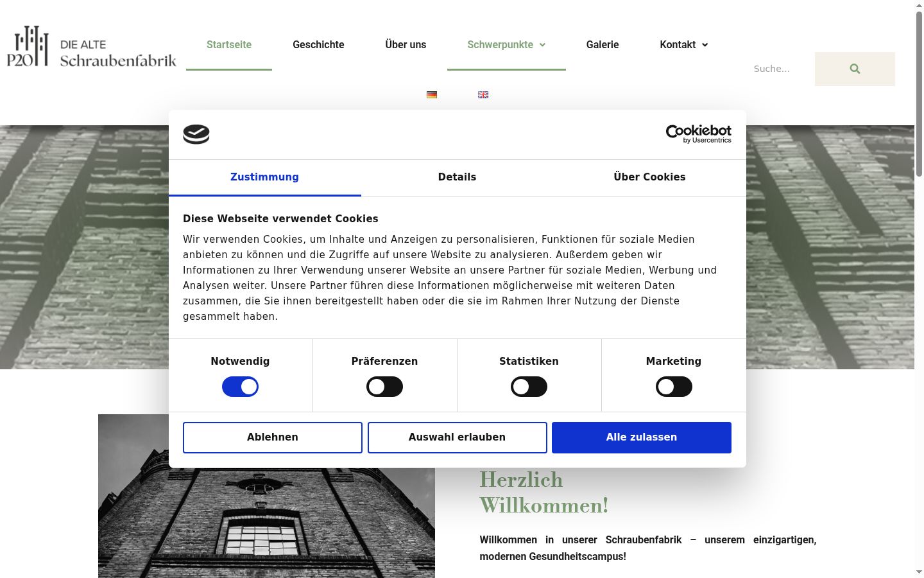Click the P20 Die Alte Schraubenfabrik logo
The width and height of the screenshot is (924, 578).
(x=92, y=46)
